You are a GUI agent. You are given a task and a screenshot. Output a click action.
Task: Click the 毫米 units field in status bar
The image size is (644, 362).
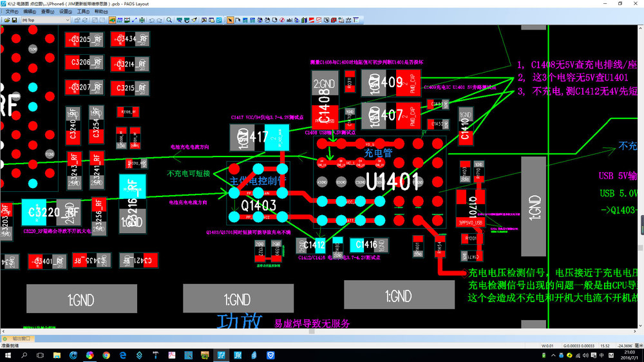pos(637,345)
